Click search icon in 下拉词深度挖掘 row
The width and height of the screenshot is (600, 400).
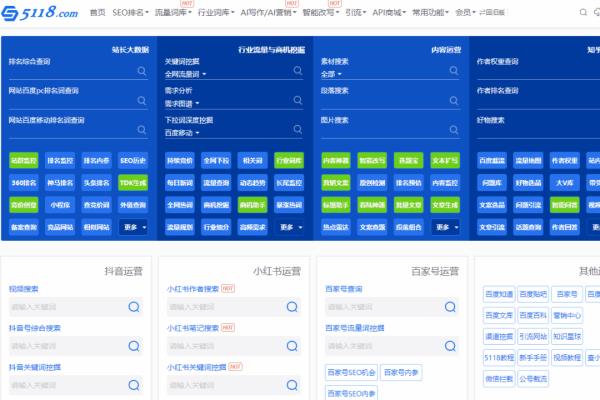click(x=298, y=129)
